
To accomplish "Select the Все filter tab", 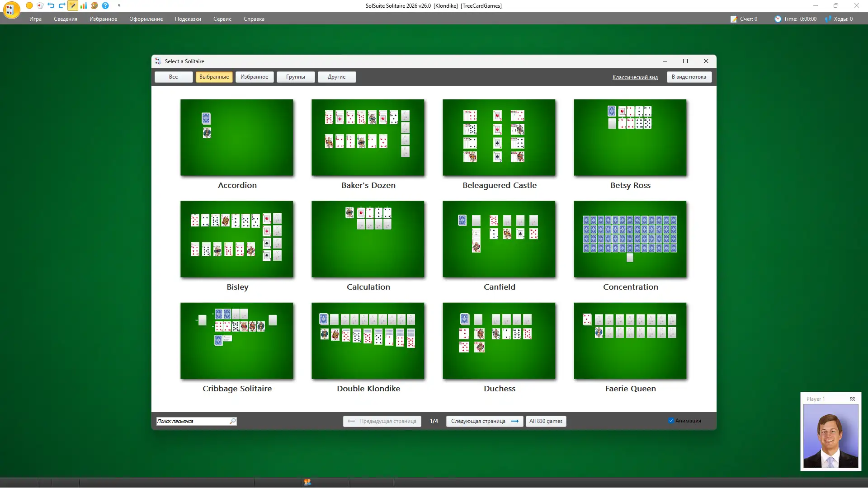I will pyautogui.click(x=173, y=77).
